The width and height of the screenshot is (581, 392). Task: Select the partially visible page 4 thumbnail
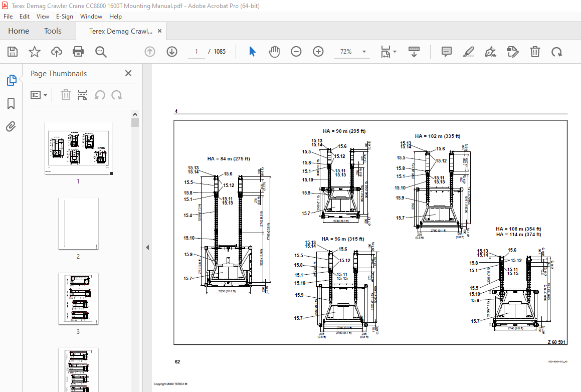click(x=78, y=370)
